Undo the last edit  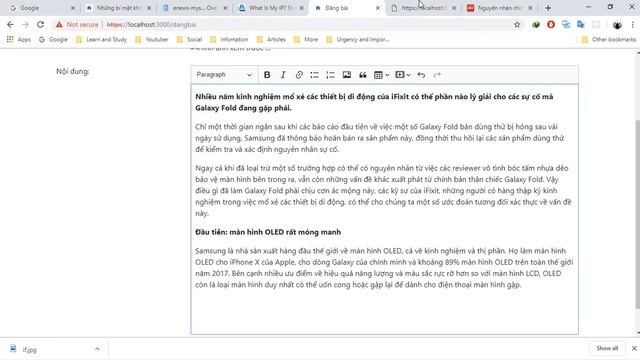(x=421, y=75)
